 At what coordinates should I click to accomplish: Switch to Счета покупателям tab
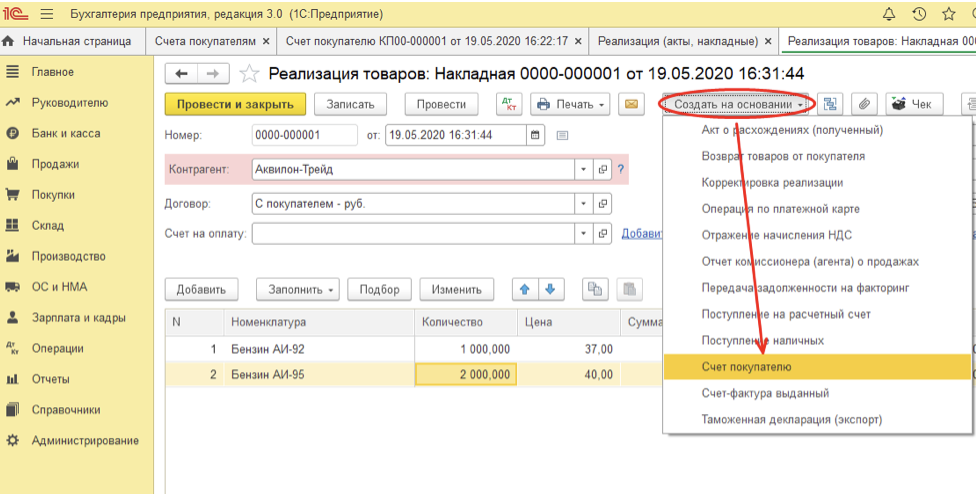point(212,41)
